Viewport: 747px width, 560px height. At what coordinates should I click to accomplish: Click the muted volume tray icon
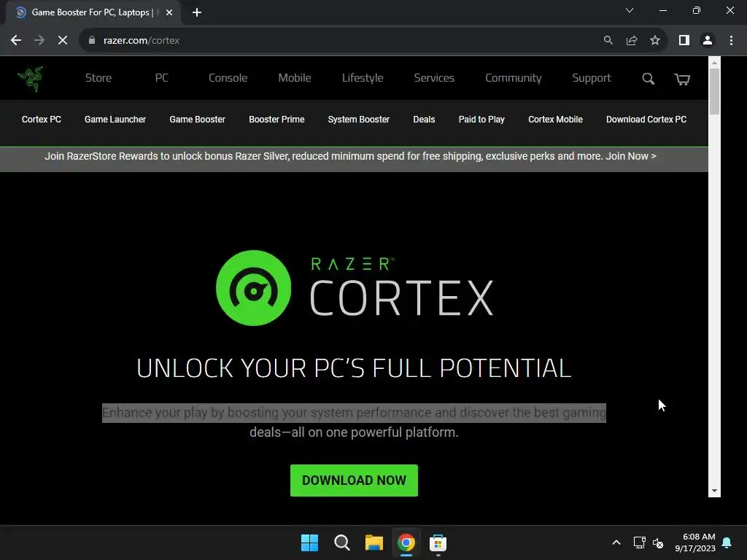[658, 542]
